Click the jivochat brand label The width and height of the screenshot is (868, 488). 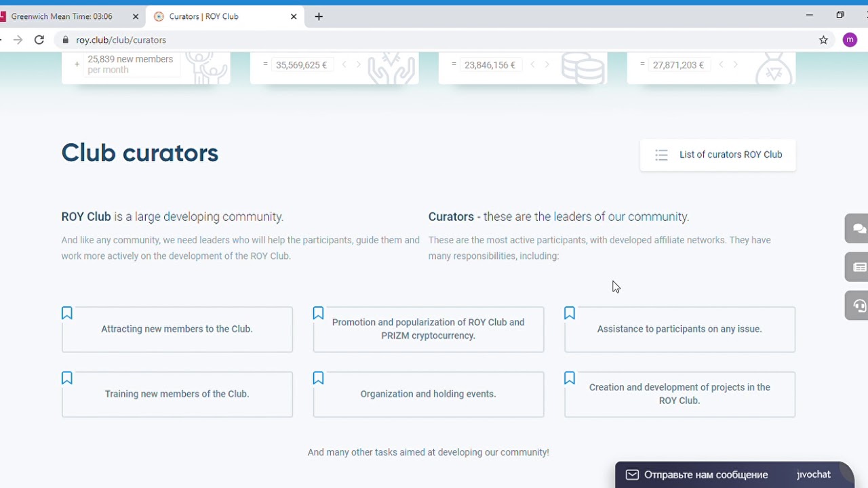point(814,474)
